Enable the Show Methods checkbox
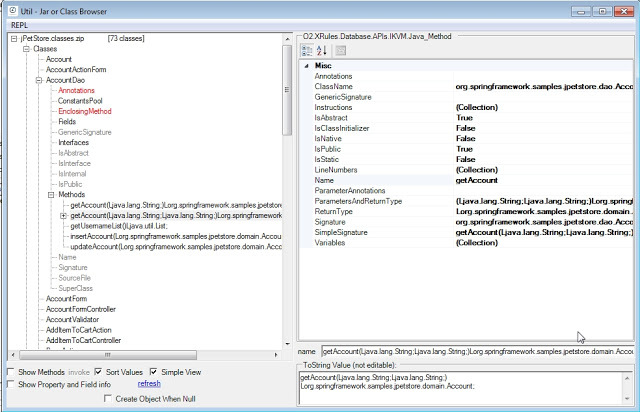Viewport: 640px width, 412px height. tap(9, 372)
